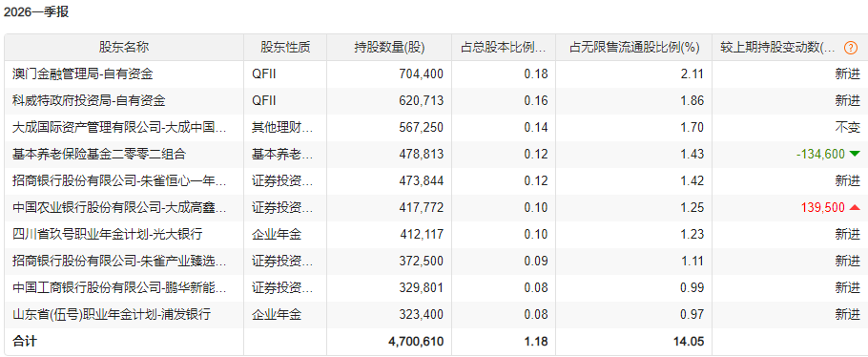The width and height of the screenshot is (868, 357).
Task: Click share count 567,250
Action: 422,128
